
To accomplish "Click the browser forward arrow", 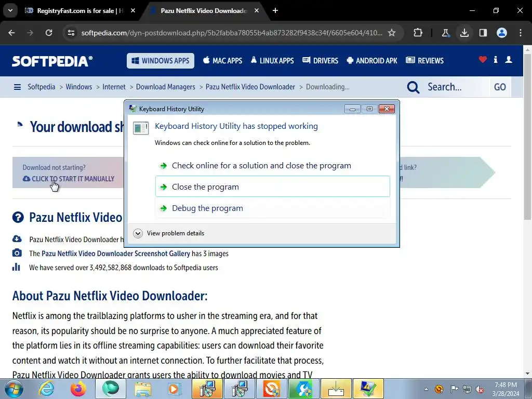I will pos(30,33).
